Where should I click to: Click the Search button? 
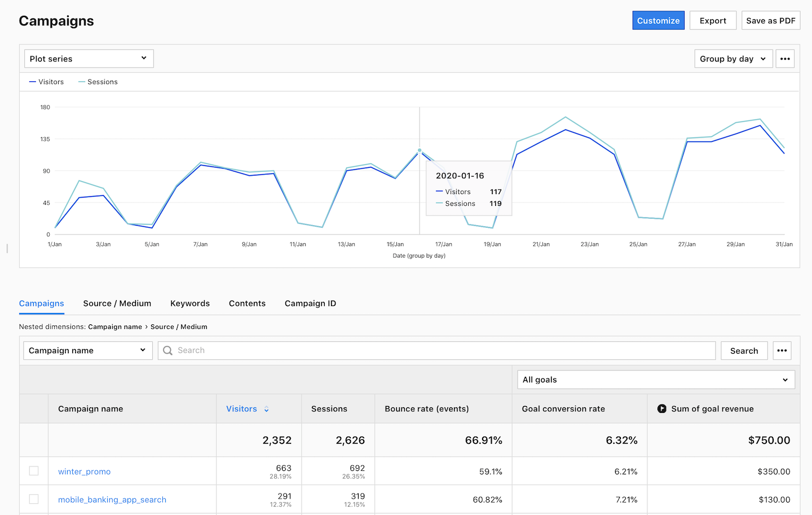click(744, 350)
